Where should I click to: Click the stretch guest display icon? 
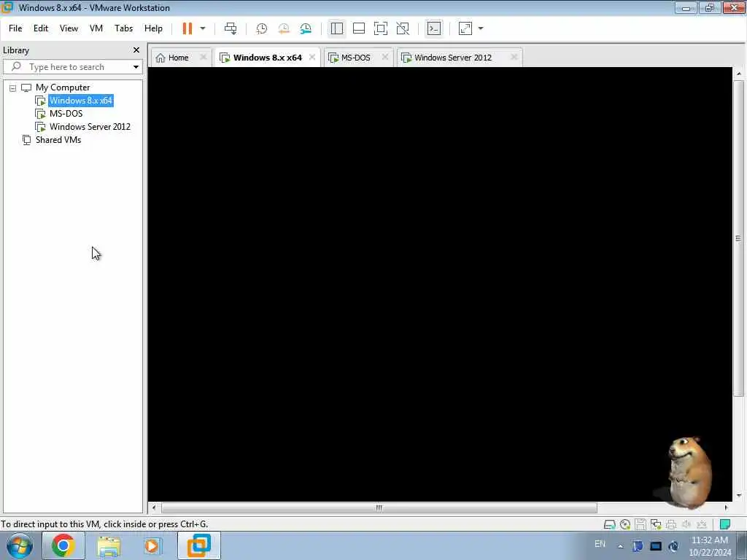point(465,28)
